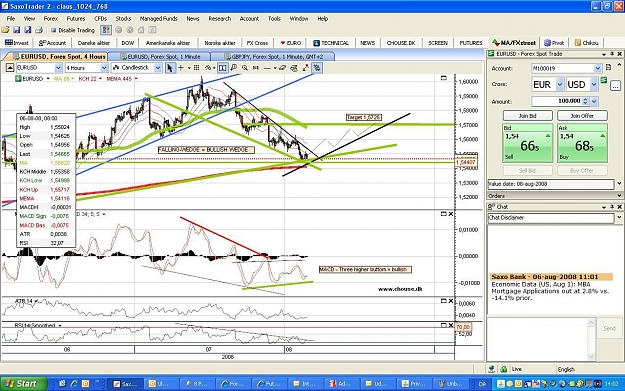Pin the Forex Spot Trade panel
Screen dimensions: 625x391
(612, 54)
